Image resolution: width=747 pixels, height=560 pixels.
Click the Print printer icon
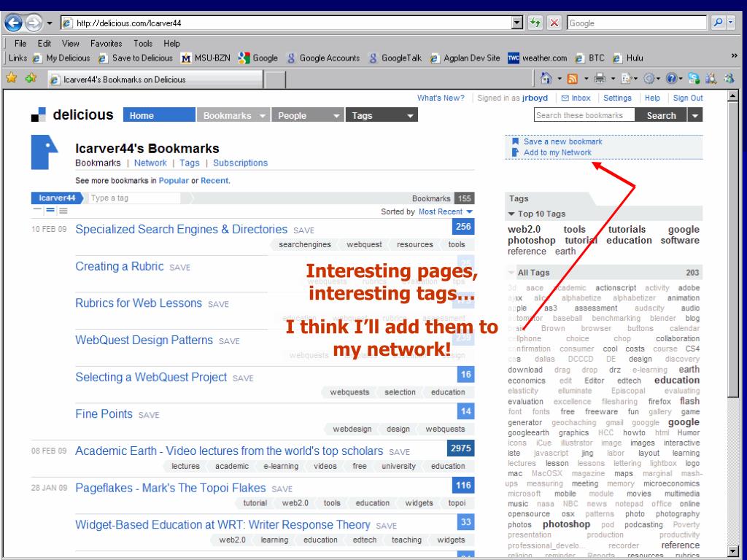(x=600, y=79)
